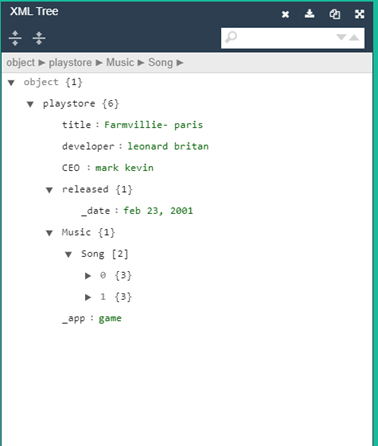Click the copy to clipboard icon
378x446 pixels.
pos(335,14)
